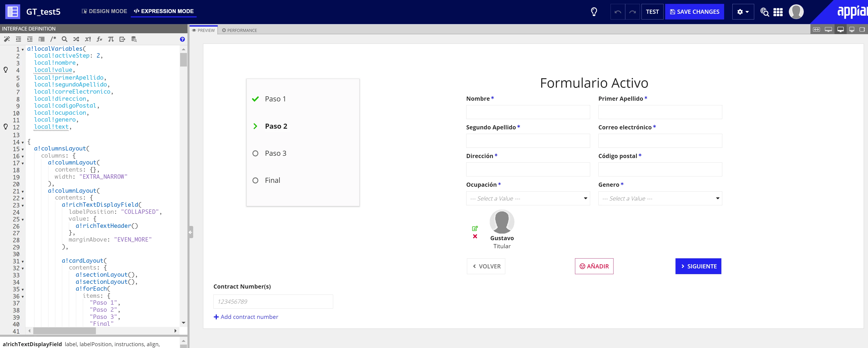Screen dimensions: 868x348
Task: Collapse code fold on line 15
Action: pos(23,150)
